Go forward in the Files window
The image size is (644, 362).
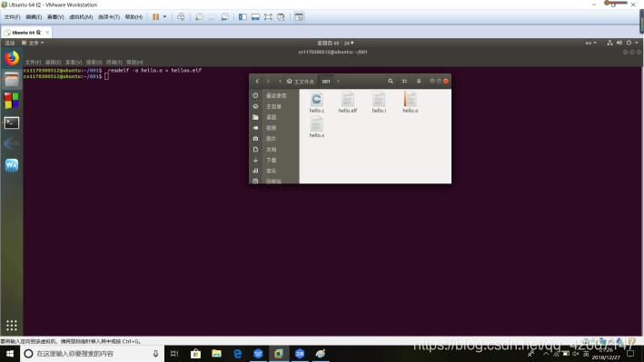[x=268, y=82]
